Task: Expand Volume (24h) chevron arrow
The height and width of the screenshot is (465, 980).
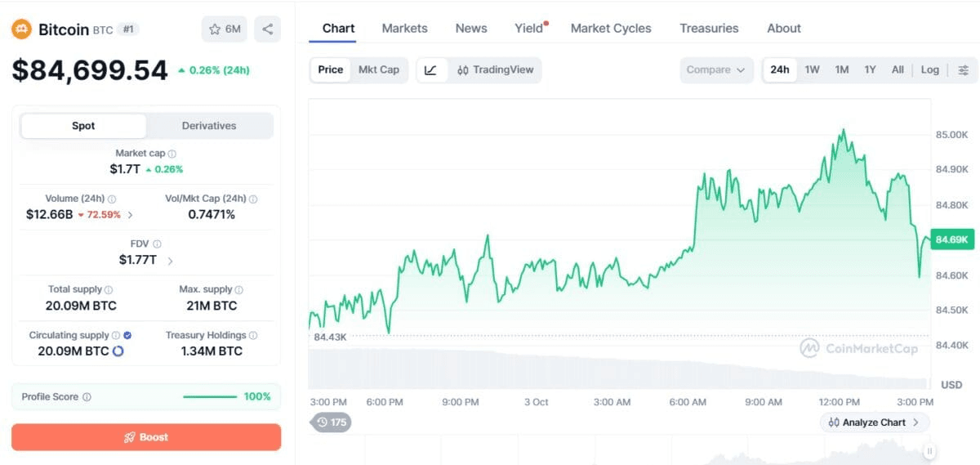Action: 131,215
